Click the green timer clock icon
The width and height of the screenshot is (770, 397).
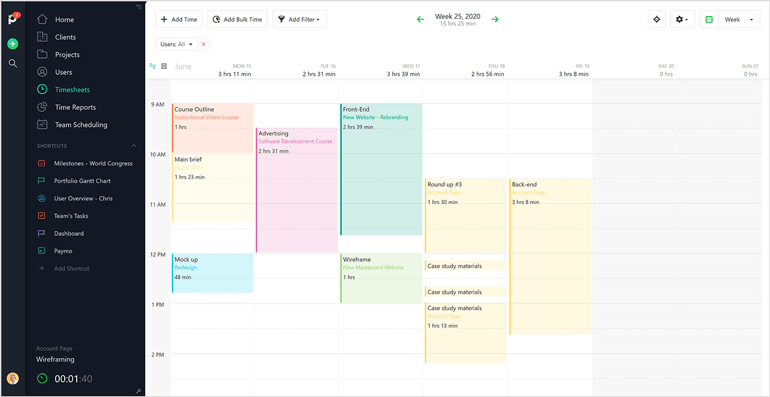coord(43,378)
